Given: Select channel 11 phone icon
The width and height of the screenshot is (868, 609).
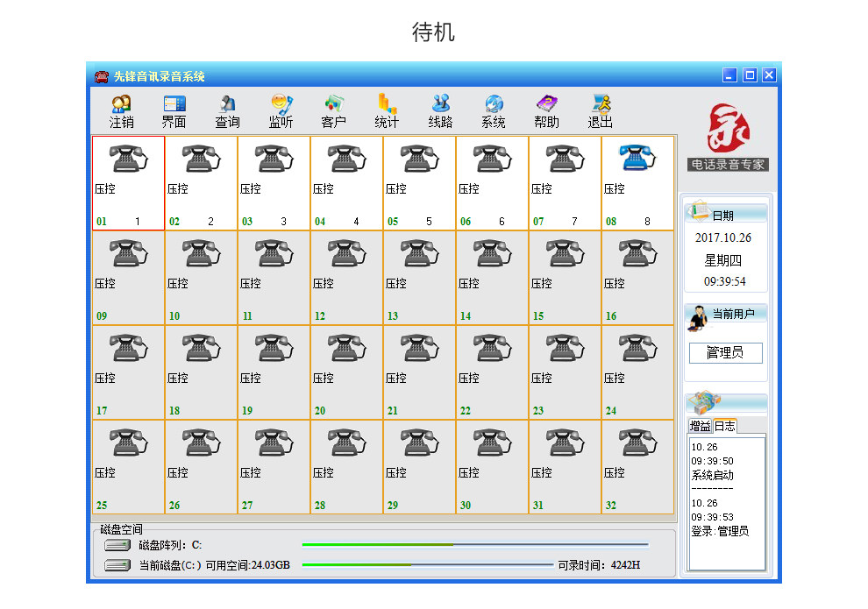Looking at the screenshot, I should tap(274, 253).
